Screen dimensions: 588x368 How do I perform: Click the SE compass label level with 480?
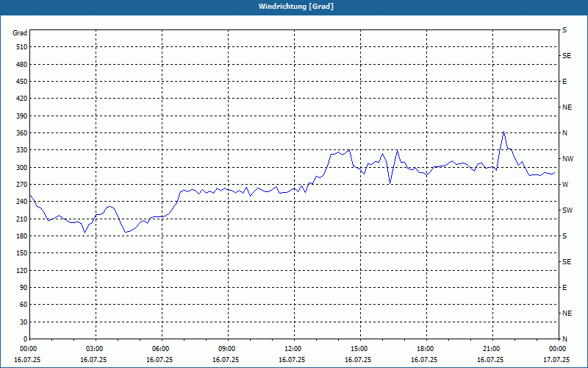(x=567, y=56)
